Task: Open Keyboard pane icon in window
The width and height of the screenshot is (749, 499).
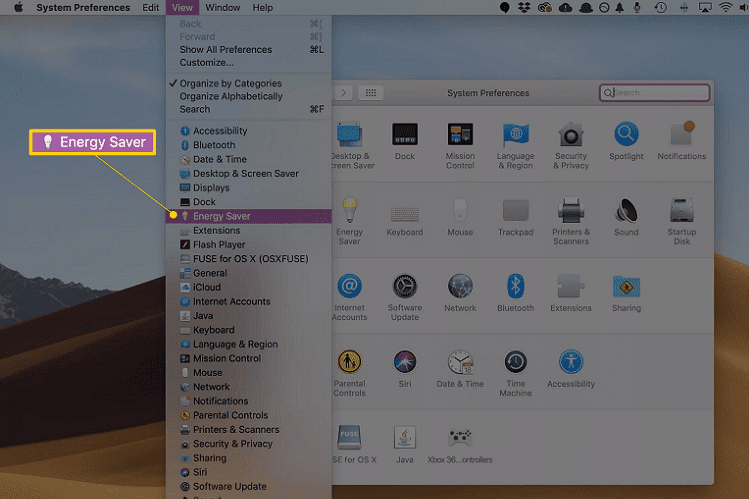Action: point(405,214)
